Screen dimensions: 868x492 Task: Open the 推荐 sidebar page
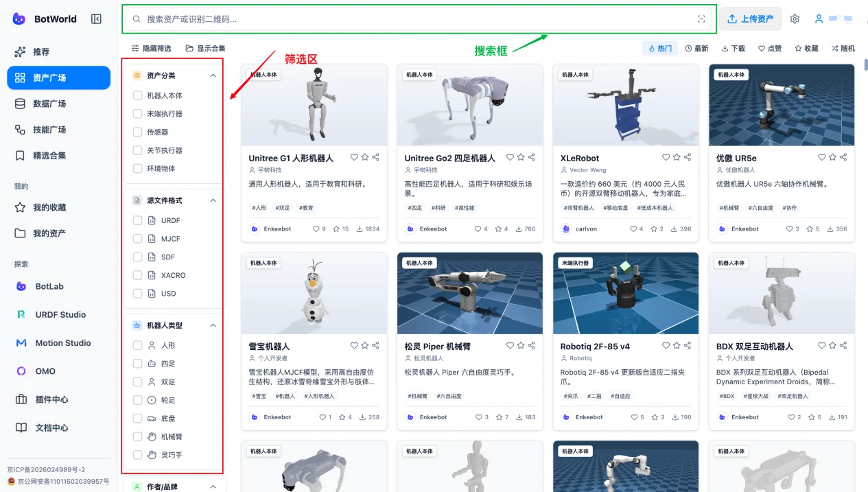58,51
